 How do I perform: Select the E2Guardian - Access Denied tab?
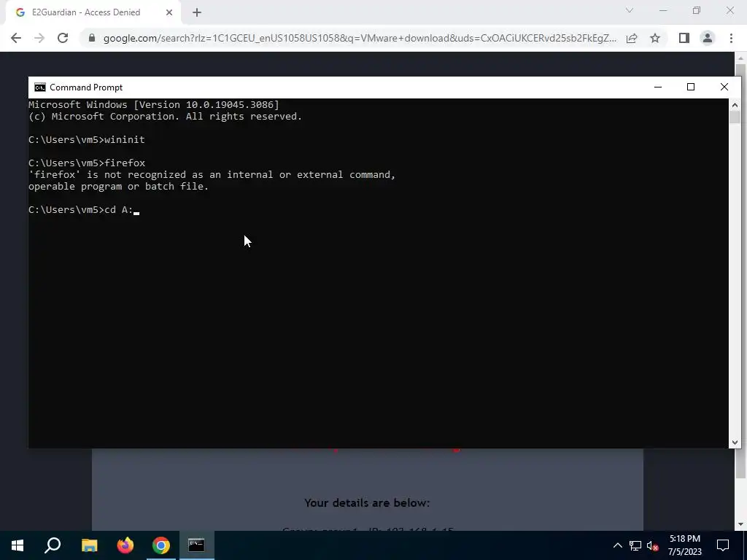click(93, 13)
